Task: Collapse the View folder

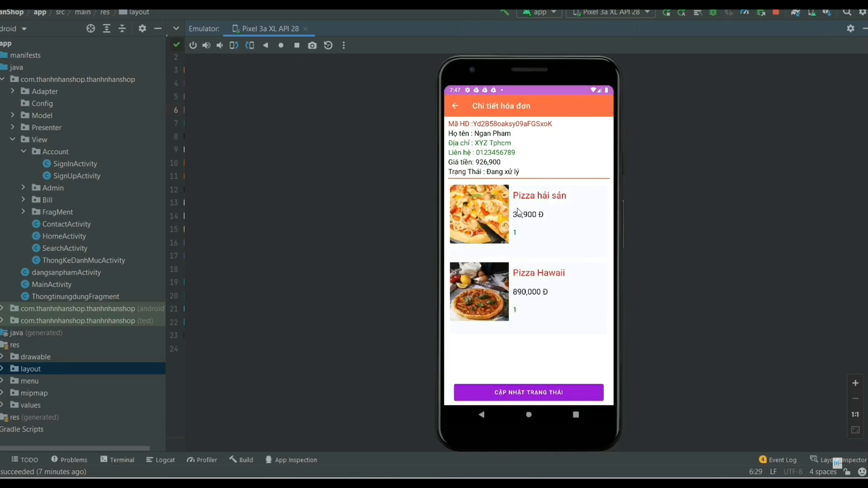Action: pyautogui.click(x=13, y=139)
